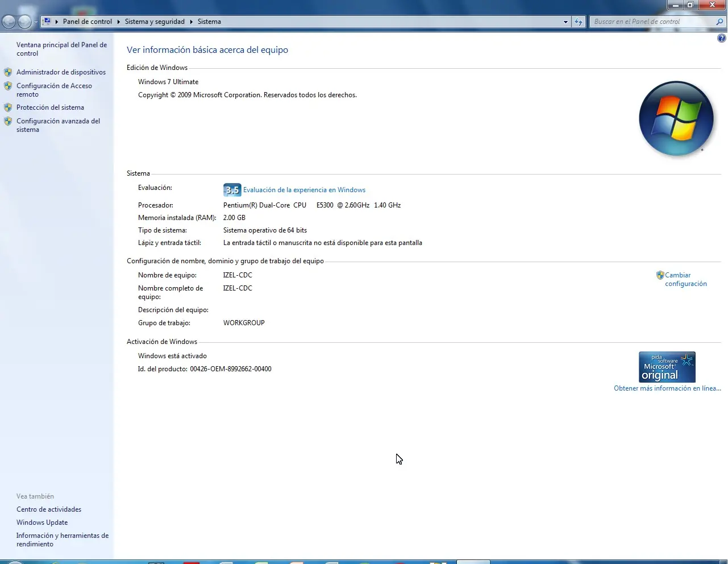Screen dimensions: 728x564
Task: Click shield icon beside Configuración avanzada del sistema
Action: 8,121
